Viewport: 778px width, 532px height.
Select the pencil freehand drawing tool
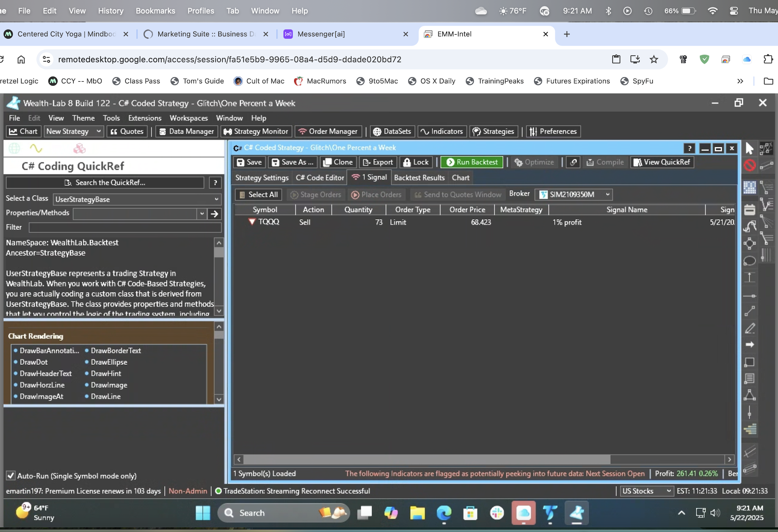[750, 328]
